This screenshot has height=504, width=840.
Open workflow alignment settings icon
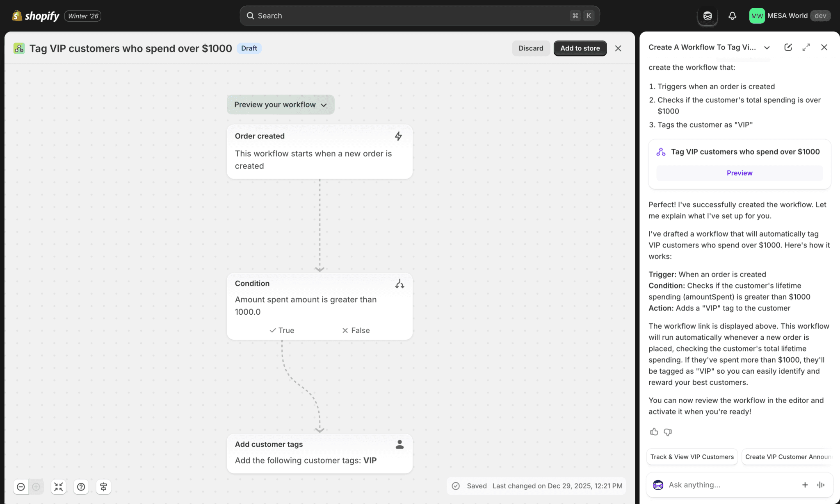point(103,487)
